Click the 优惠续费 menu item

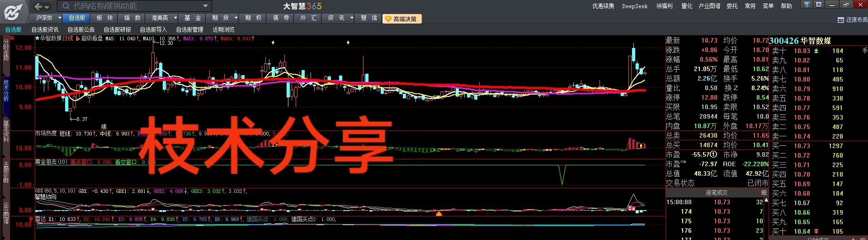point(603,6)
